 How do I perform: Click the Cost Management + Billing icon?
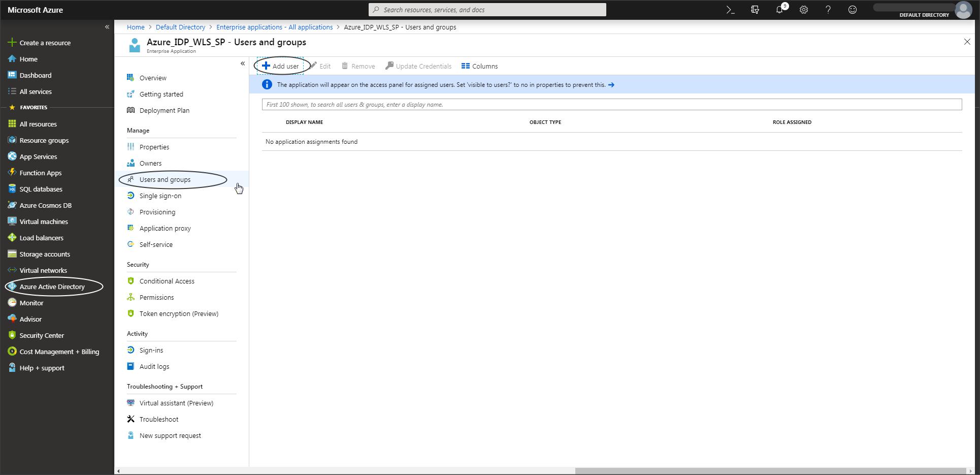tap(12, 352)
